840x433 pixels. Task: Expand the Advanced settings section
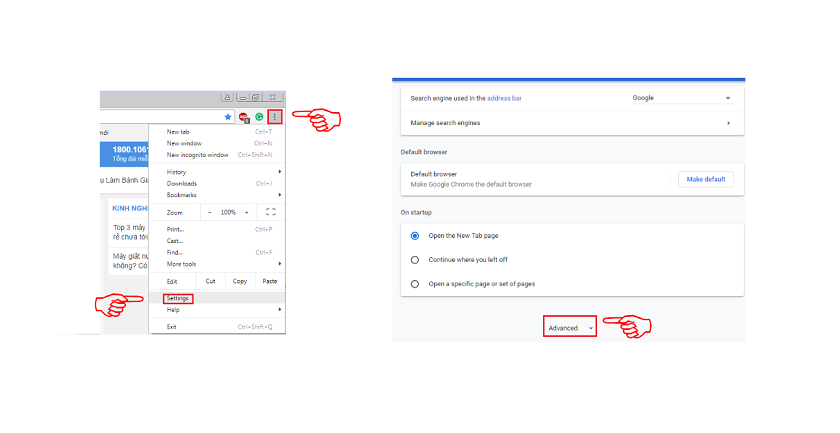[x=569, y=326]
